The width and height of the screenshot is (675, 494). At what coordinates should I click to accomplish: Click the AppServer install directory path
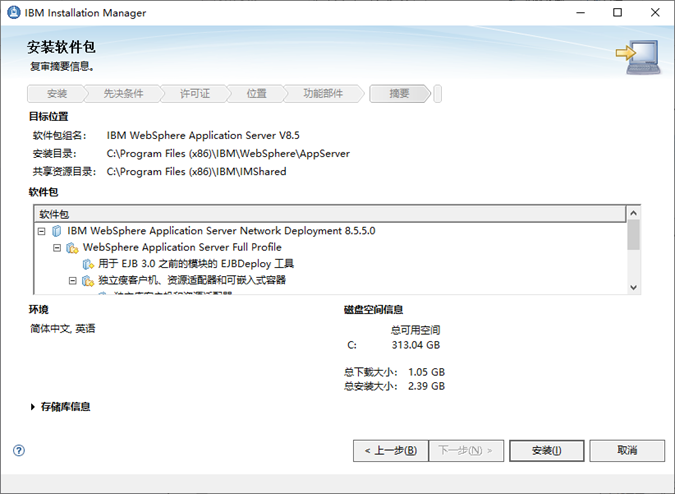coord(228,154)
